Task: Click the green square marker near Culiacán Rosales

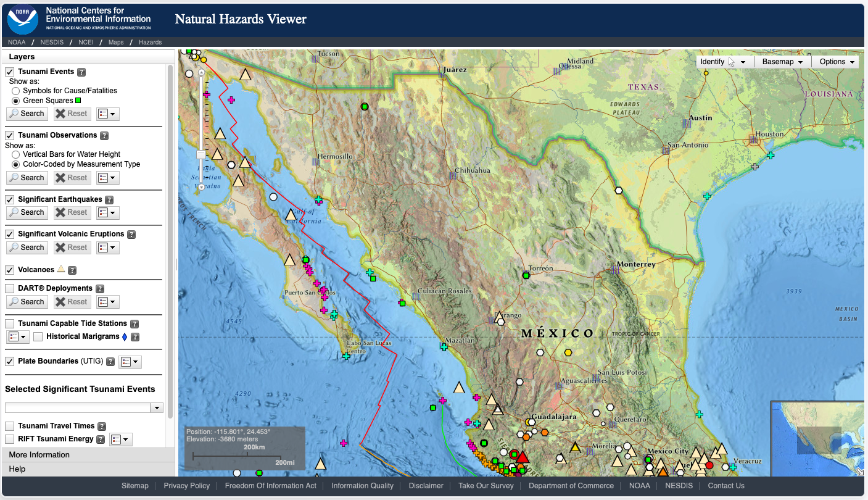Action: click(402, 303)
